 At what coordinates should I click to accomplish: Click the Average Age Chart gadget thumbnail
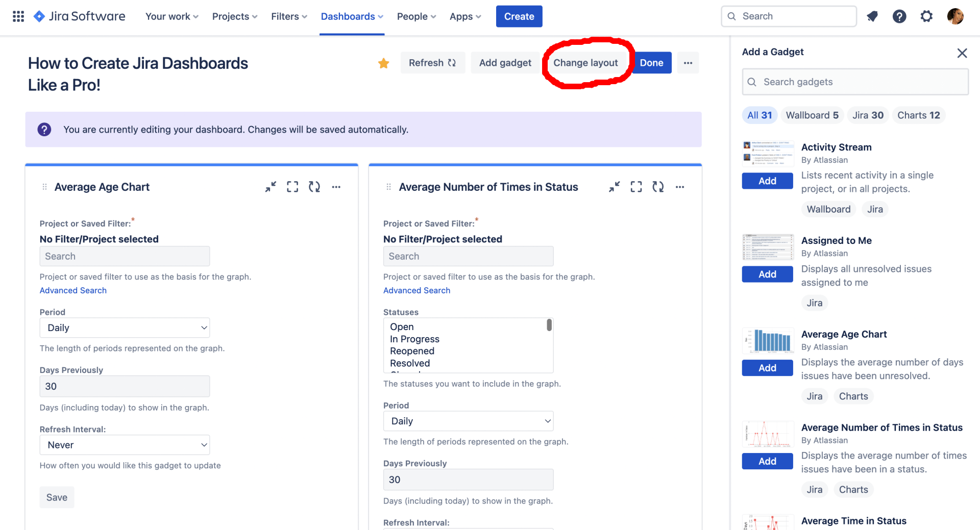point(768,340)
